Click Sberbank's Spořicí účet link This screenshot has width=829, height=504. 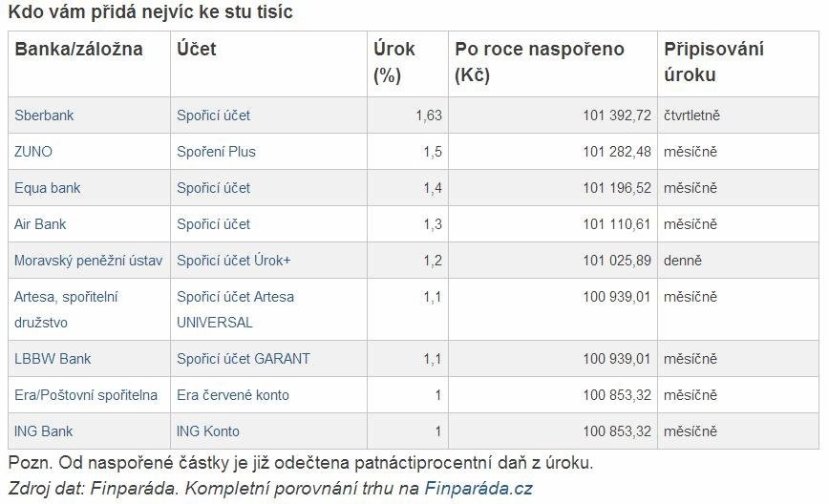tap(214, 115)
